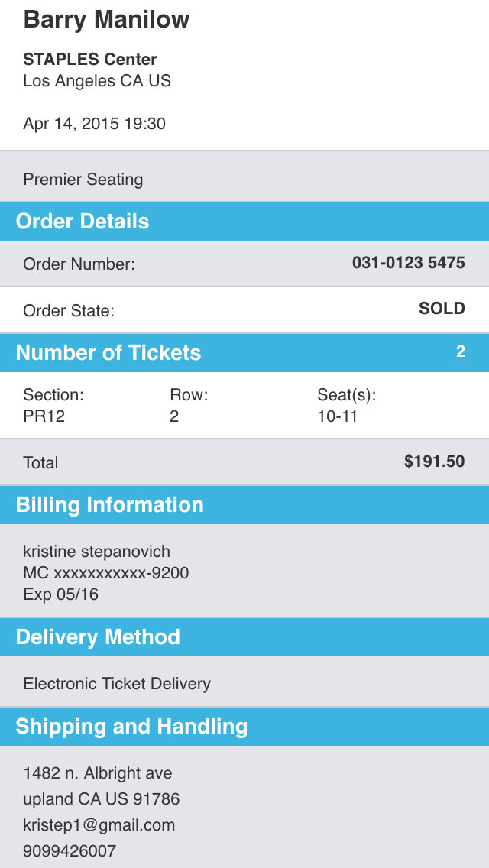Open the kristep1@gmail.com email address
Screen dimensions: 489x868
click(x=99, y=825)
